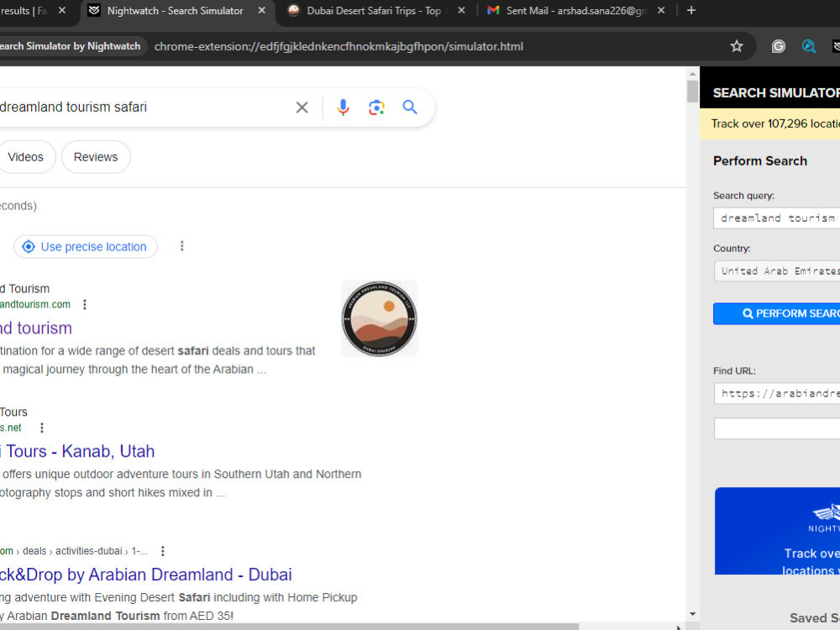Image resolution: width=840 pixels, height=630 pixels.
Task: Switch to Dubai Desert Safari Trips tab
Action: pyautogui.click(x=374, y=11)
